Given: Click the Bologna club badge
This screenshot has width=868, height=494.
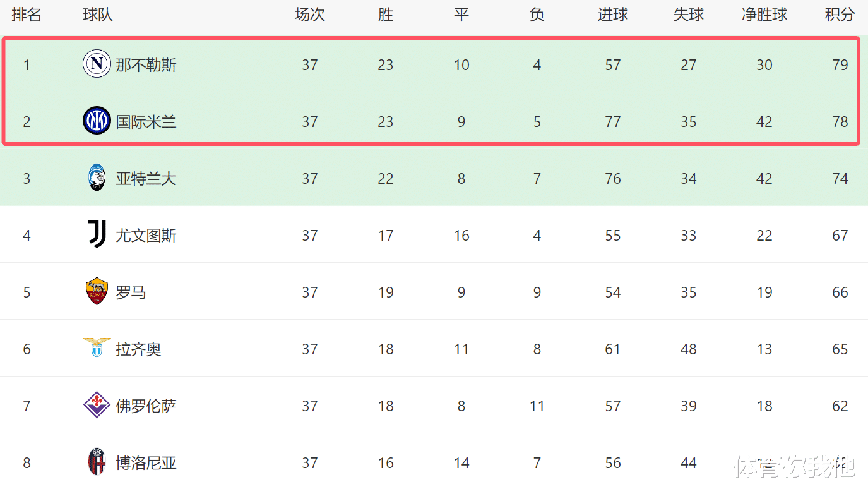Looking at the screenshot, I should (97, 462).
